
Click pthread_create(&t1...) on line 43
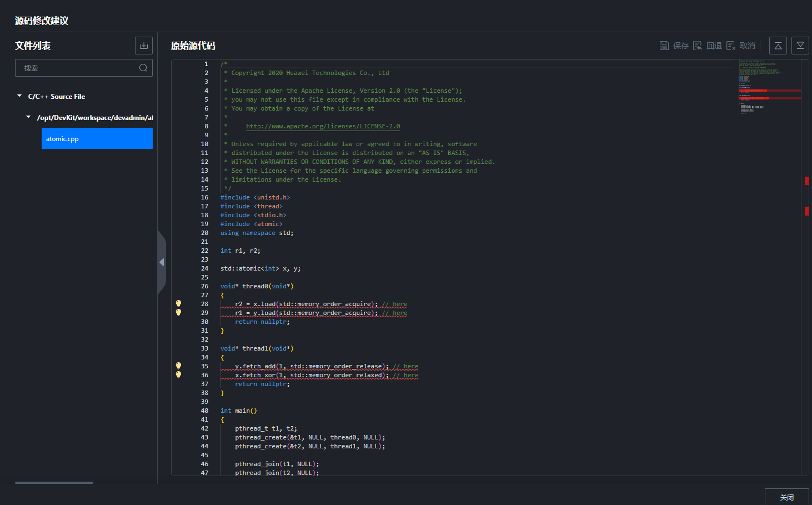point(310,437)
